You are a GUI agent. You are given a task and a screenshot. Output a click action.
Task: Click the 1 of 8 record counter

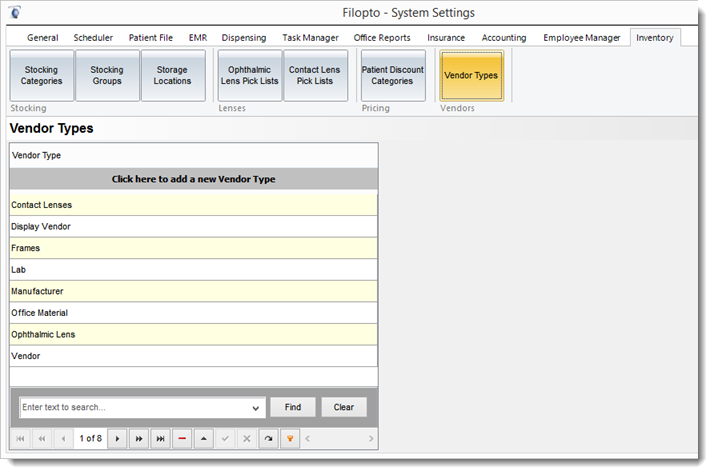(x=90, y=439)
